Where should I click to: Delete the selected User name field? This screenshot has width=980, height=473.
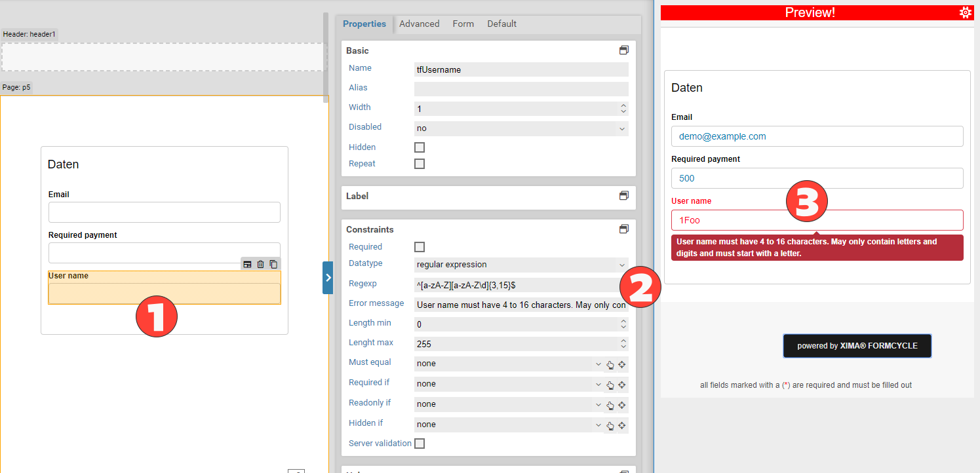(260, 264)
